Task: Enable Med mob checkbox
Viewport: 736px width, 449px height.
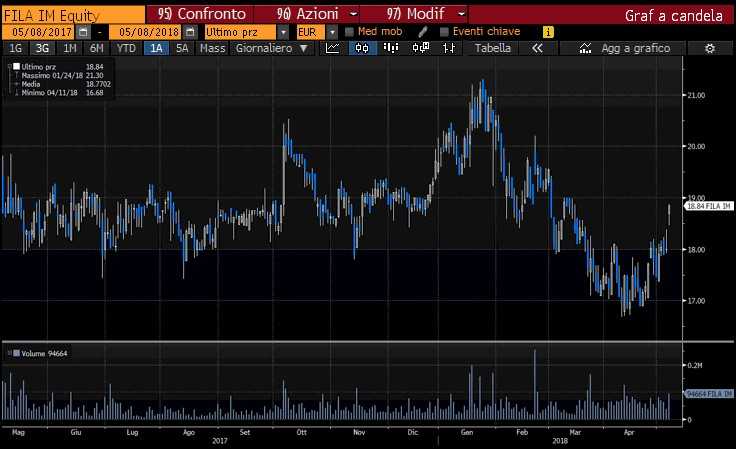Action: pyautogui.click(x=349, y=32)
